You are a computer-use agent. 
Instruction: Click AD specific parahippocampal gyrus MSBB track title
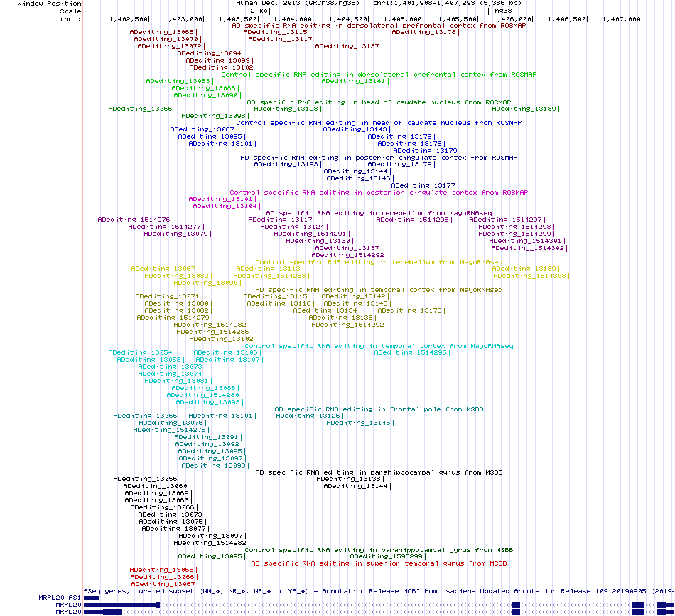[x=379, y=472]
